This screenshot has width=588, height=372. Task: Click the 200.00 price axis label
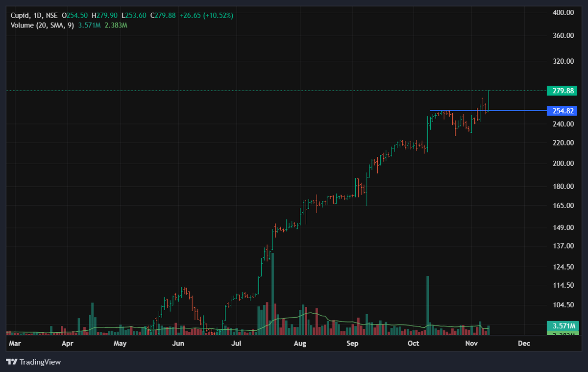[563, 164]
